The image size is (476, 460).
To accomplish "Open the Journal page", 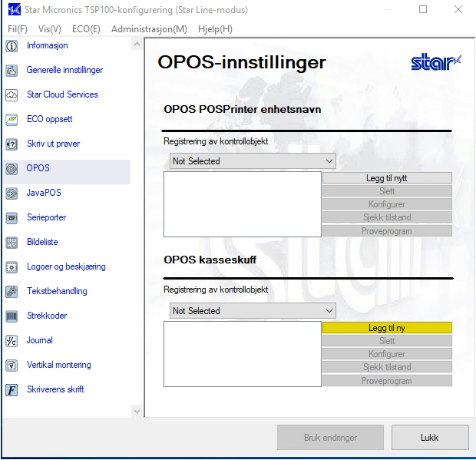I will [x=39, y=340].
